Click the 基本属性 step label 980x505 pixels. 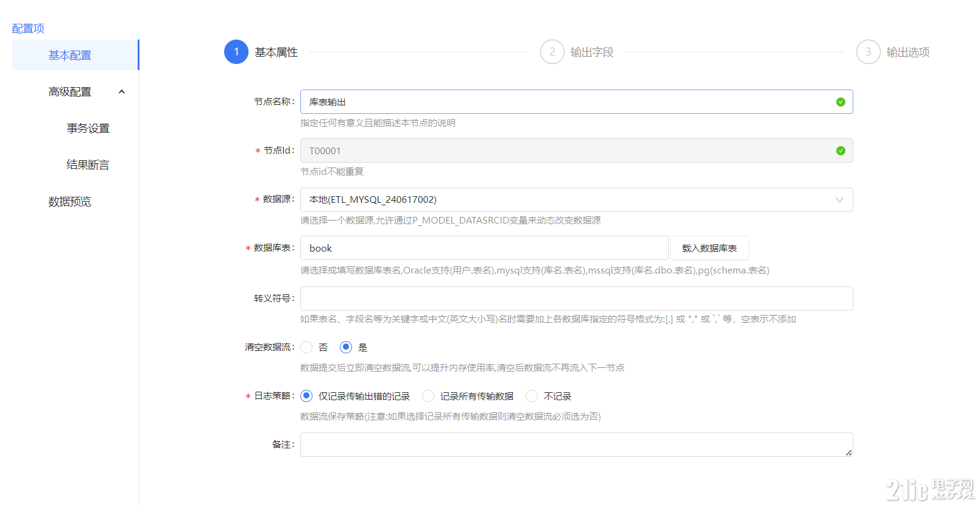click(x=277, y=52)
